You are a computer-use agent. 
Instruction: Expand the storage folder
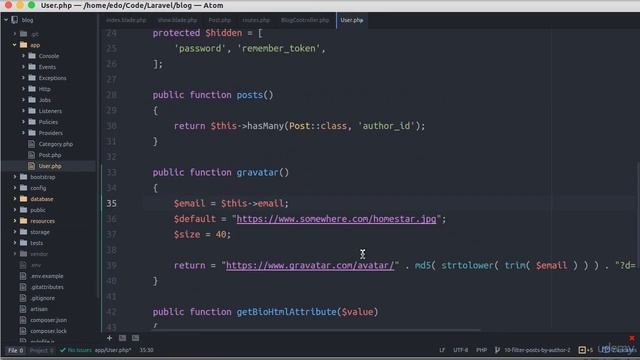click(x=15, y=232)
